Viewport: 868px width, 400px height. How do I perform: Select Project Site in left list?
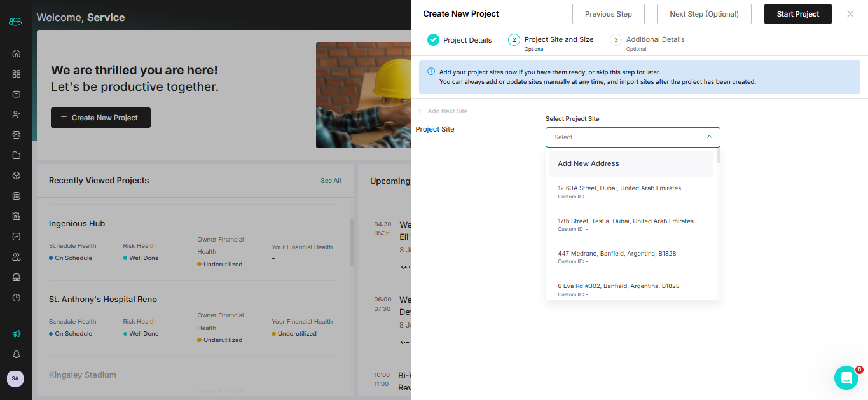(x=435, y=129)
